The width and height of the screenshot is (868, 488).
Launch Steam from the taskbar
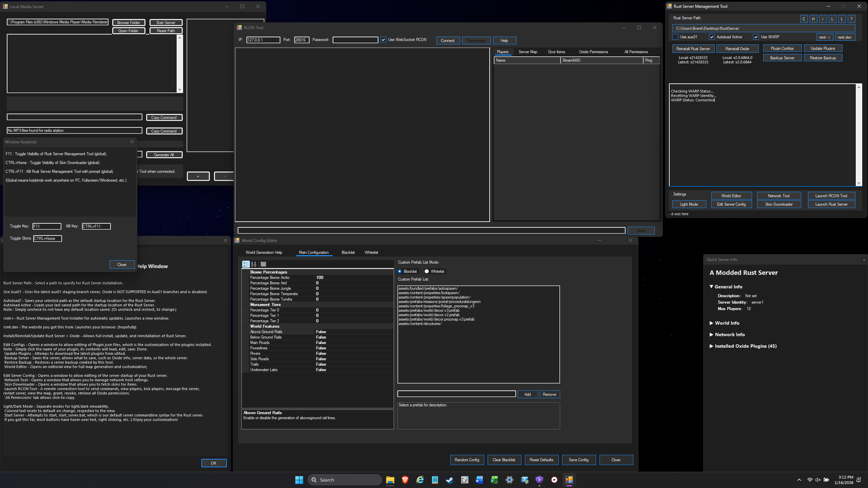(450, 480)
